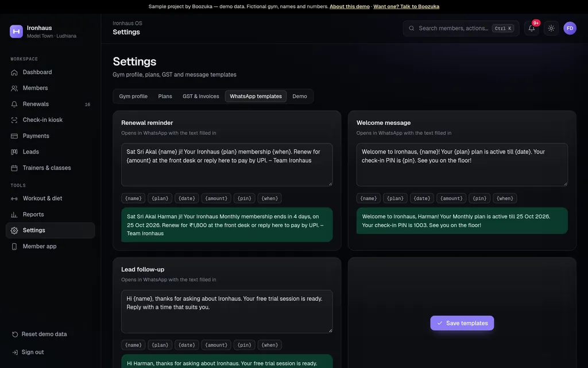Click Welcome message template text area
588x368 pixels.
pos(462,164)
